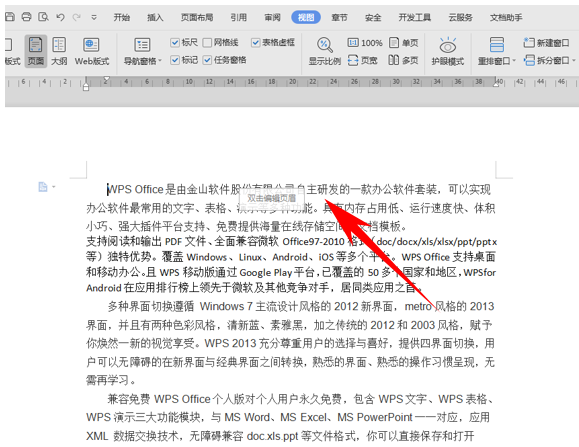579x447 pixels.
Task: Redo the last action
Action: [x=77, y=17]
